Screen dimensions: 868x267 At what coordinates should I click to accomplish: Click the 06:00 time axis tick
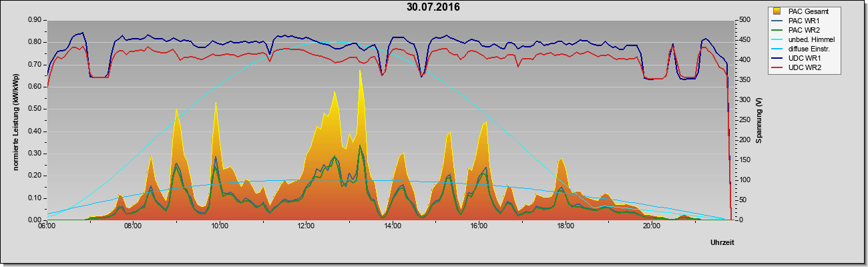click(x=47, y=226)
